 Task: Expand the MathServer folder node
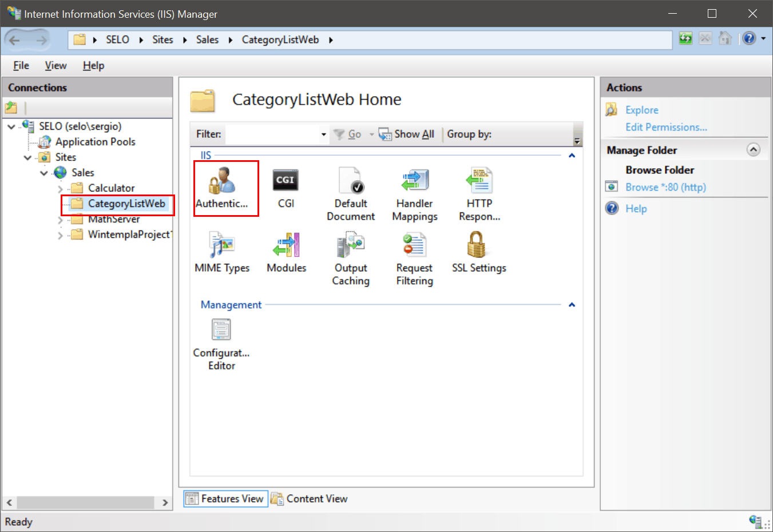pos(61,220)
